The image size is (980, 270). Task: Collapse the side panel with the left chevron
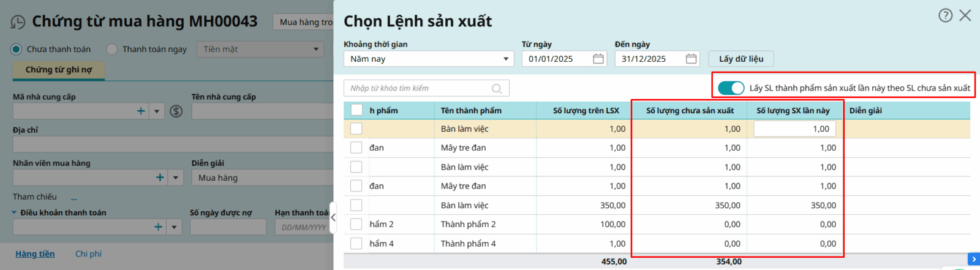point(333,217)
